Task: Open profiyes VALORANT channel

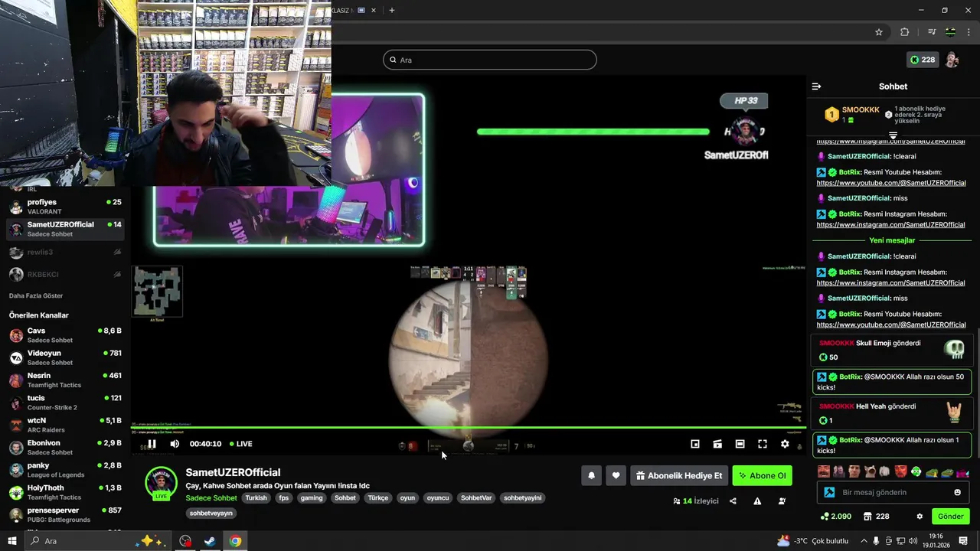Action: [65, 207]
